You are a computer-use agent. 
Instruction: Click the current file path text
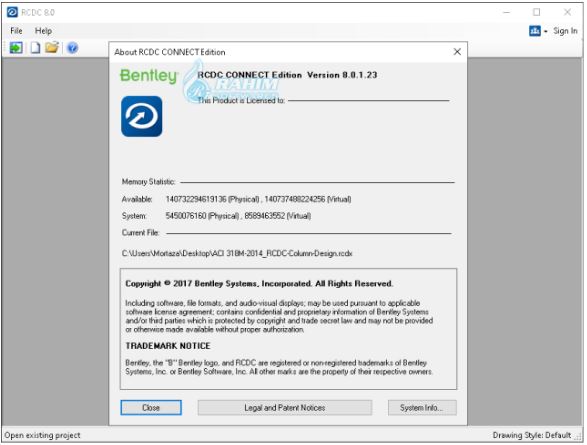(x=237, y=253)
